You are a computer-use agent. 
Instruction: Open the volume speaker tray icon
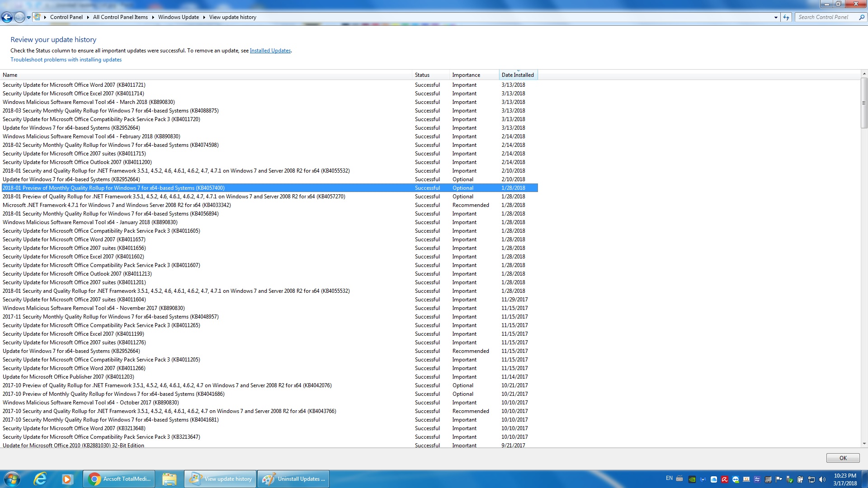[x=822, y=479]
